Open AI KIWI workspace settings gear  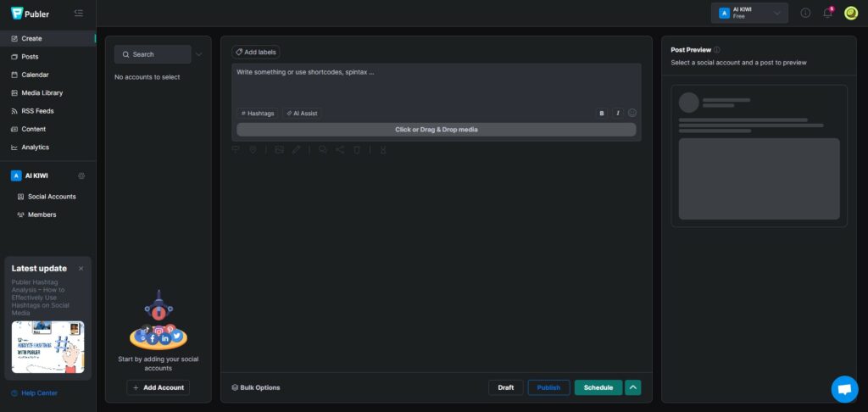click(81, 175)
